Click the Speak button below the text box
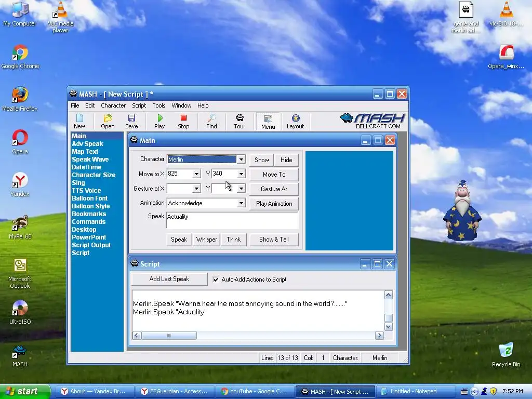 coord(179,240)
